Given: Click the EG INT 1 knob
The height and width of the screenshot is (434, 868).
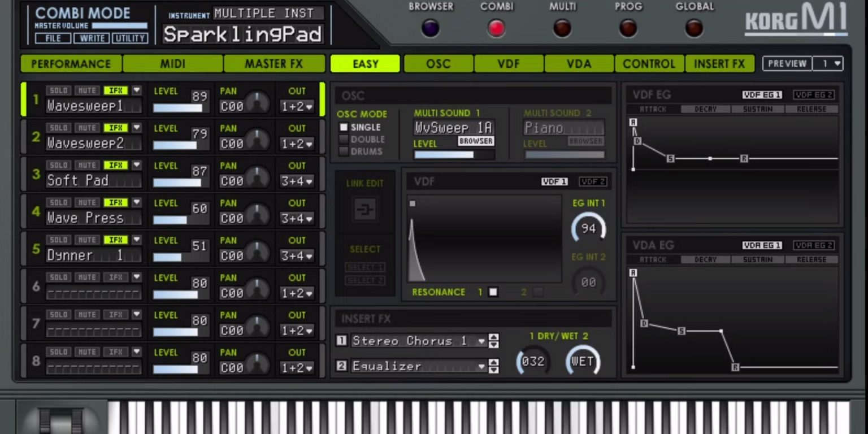Looking at the screenshot, I should click(588, 229).
